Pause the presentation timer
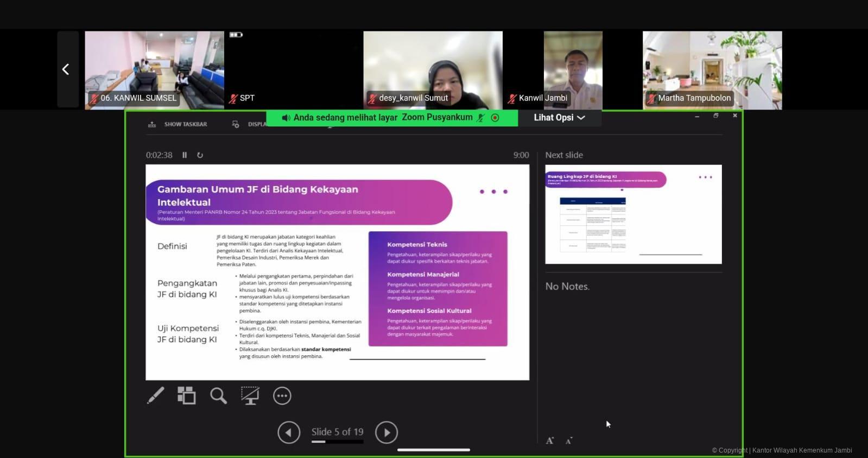This screenshot has width=868, height=458. 185,155
